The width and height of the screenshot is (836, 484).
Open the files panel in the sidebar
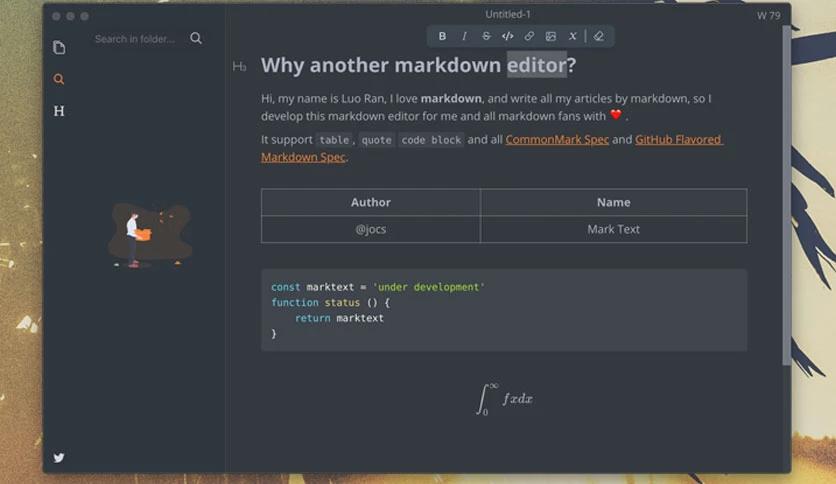[x=59, y=47]
